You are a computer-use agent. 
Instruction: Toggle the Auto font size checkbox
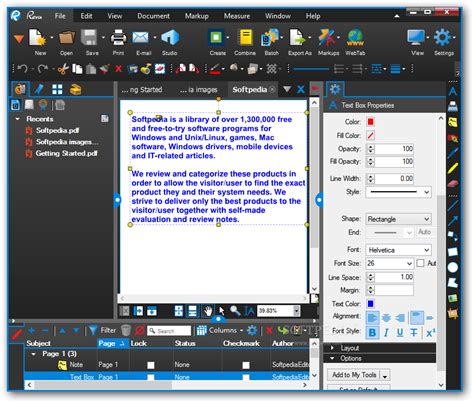(420, 263)
